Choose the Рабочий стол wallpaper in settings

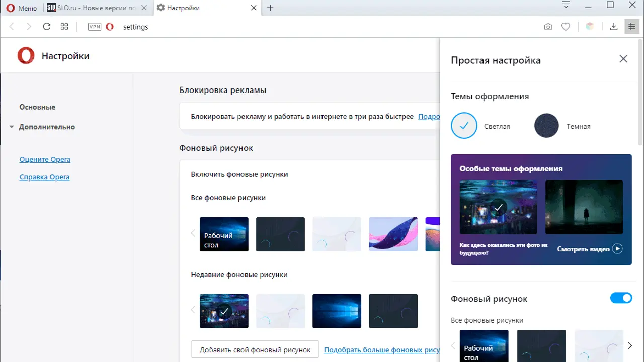coord(224,234)
